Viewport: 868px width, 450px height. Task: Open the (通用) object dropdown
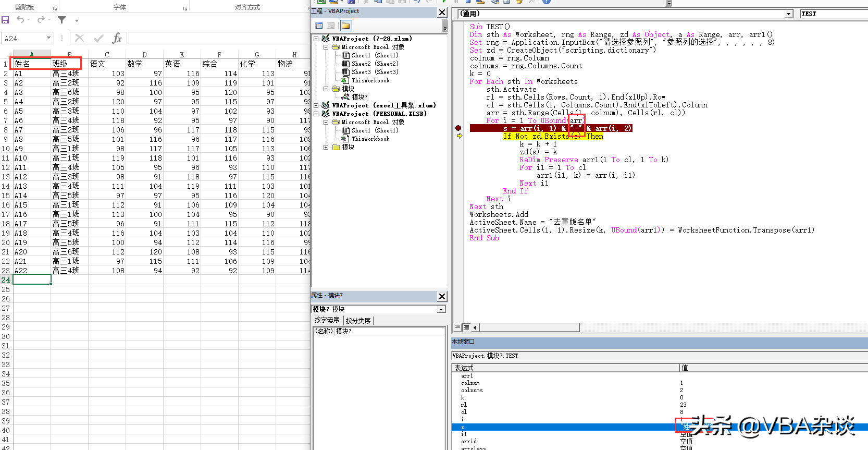789,14
